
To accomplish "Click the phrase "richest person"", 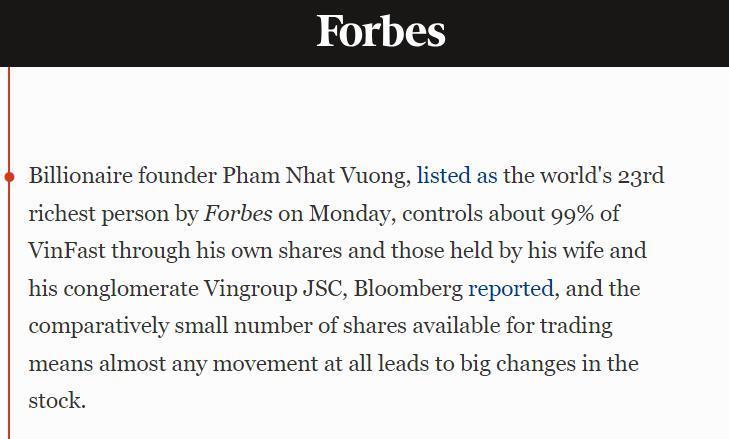I will point(112,214).
